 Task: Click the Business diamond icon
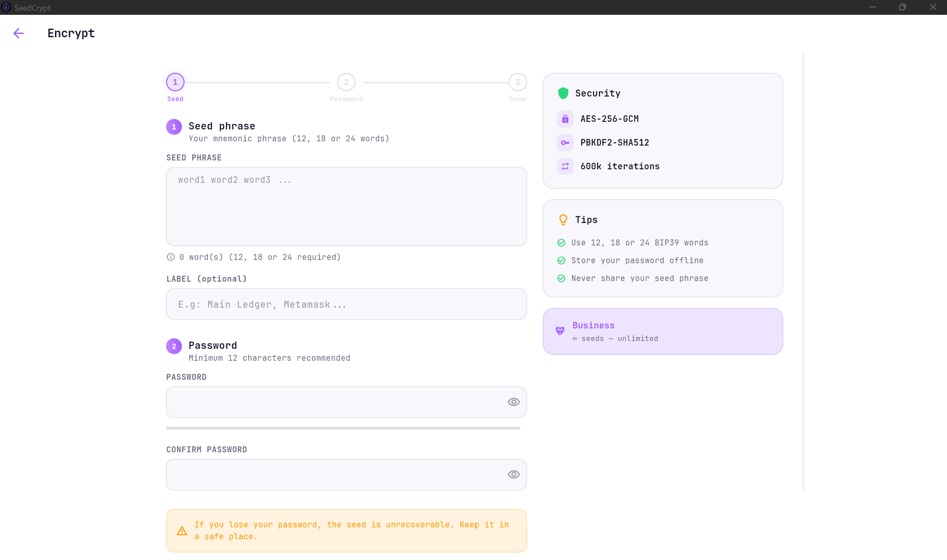[x=560, y=331]
